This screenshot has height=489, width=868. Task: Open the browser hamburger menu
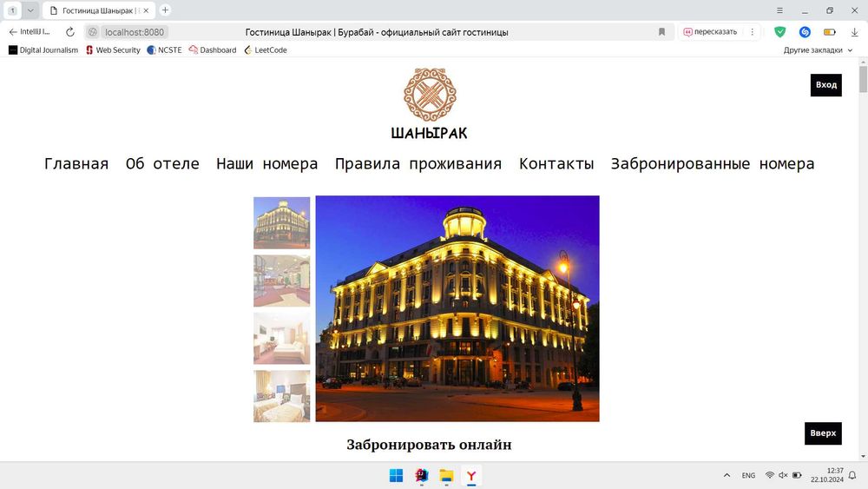779,10
